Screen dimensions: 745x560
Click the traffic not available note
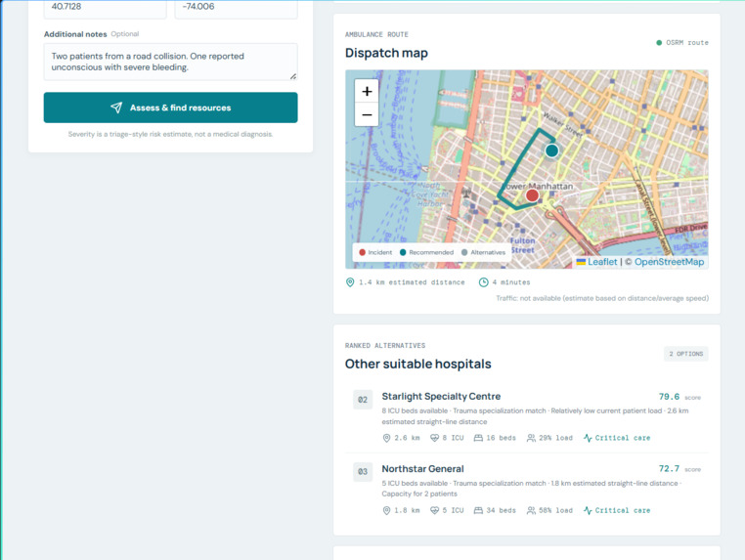[602, 298]
